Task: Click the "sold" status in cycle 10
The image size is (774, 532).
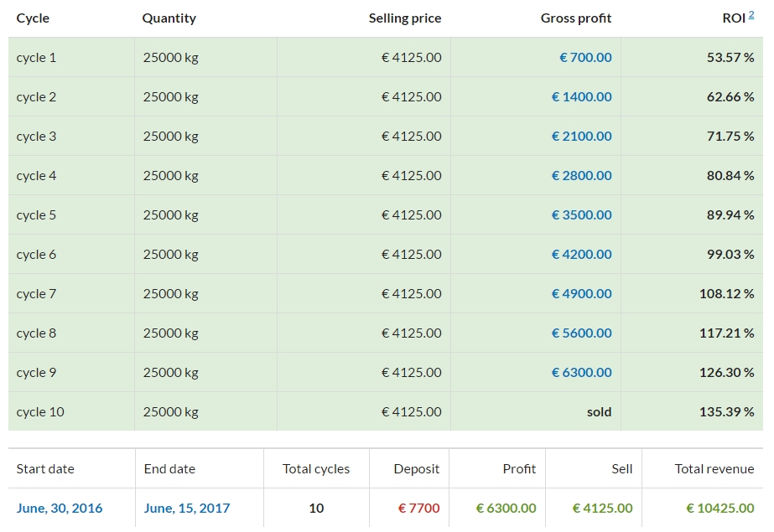Action: coord(599,412)
